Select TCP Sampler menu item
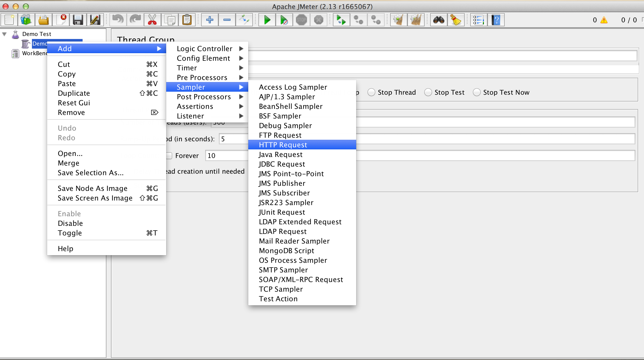Screen dimensions: 644x360 (302, 289)
